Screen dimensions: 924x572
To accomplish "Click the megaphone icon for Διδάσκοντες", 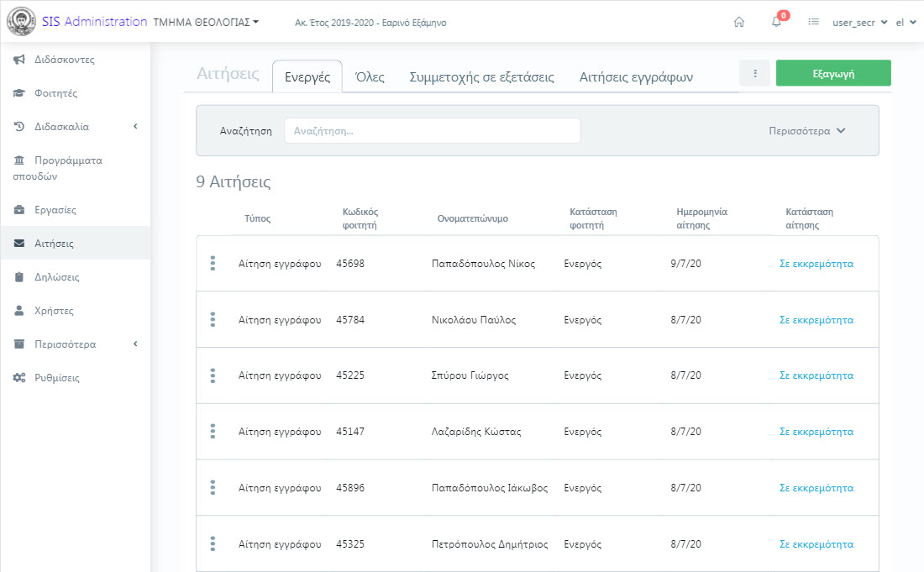I will pos(19,60).
